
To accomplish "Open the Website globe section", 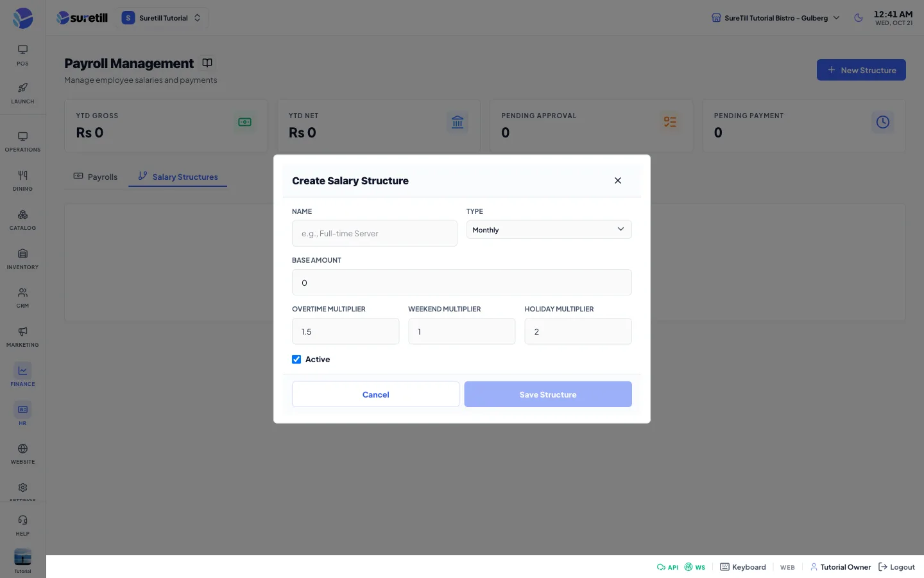I will pyautogui.click(x=22, y=454).
